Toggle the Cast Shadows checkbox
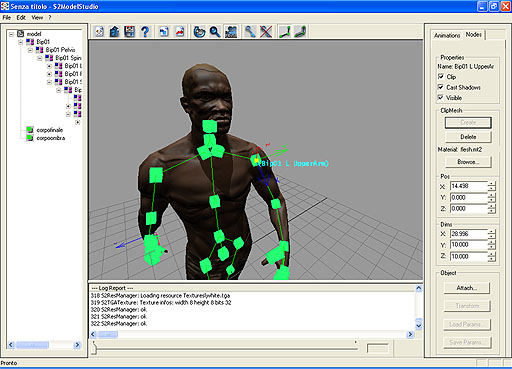512x369 pixels. click(x=441, y=87)
